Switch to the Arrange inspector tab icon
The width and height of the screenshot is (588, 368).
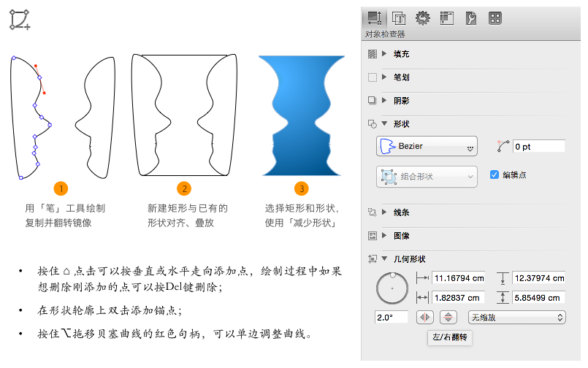pyautogui.click(x=446, y=18)
